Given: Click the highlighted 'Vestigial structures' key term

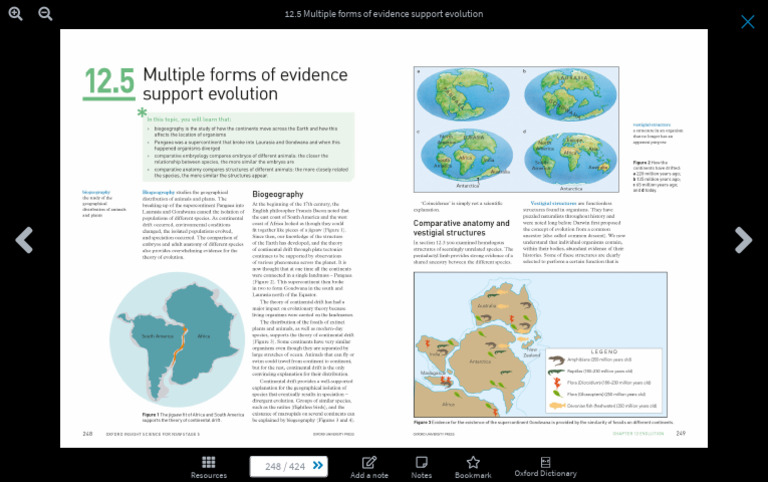Looking at the screenshot, I should click(553, 203).
